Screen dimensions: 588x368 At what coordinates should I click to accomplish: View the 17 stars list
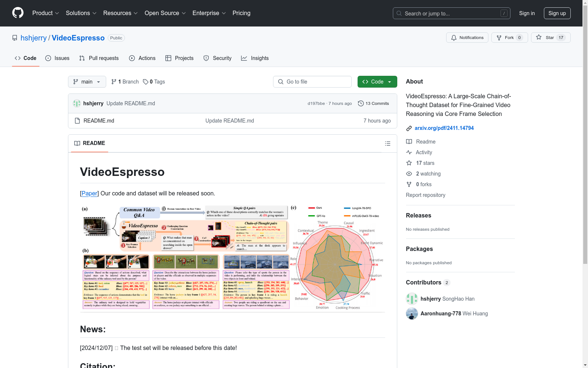coord(420,163)
